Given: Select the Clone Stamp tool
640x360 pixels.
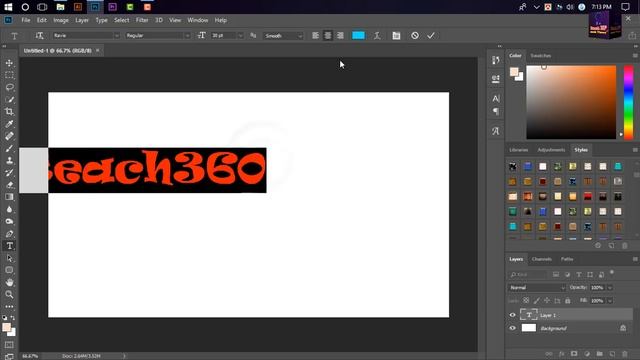Looking at the screenshot, I should click(9, 160).
